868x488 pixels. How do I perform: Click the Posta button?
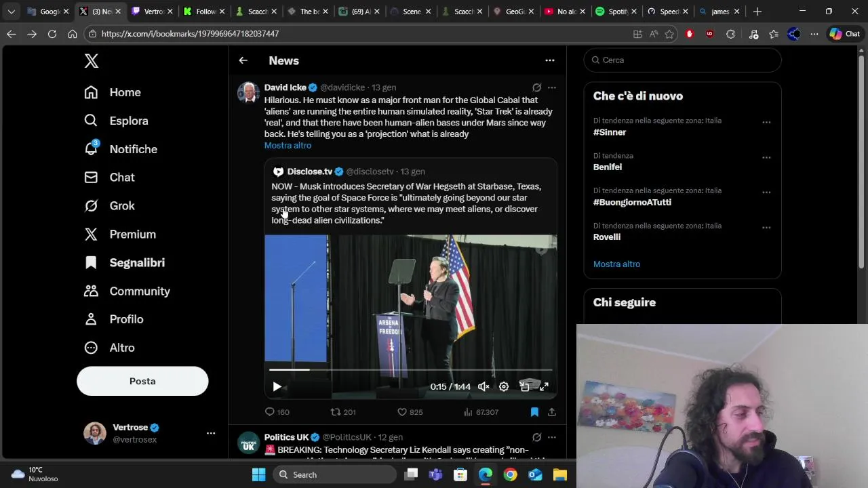[142, 381]
